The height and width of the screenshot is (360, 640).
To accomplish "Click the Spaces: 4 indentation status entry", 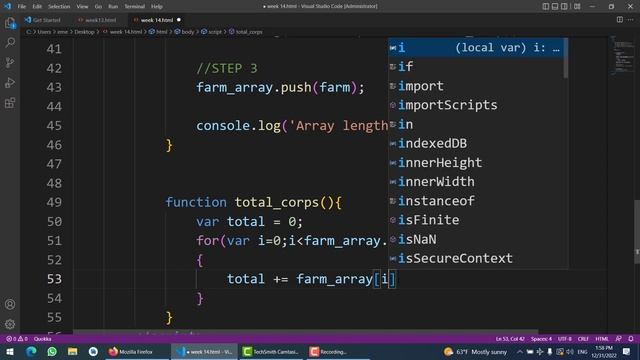I will click(541, 339).
